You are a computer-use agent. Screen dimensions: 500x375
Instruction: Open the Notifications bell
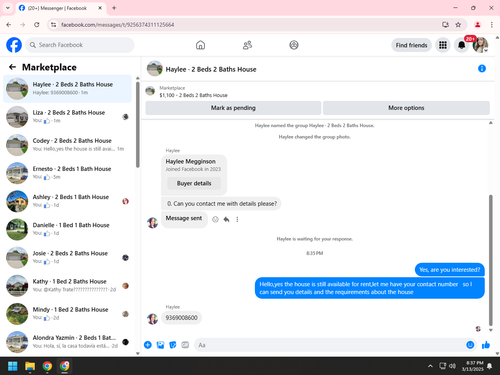coord(461,45)
